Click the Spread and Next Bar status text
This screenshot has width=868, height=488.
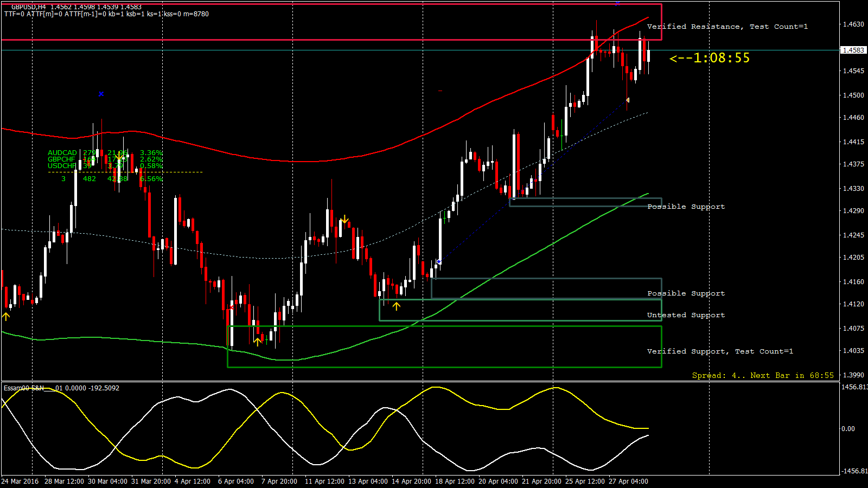[763, 375]
